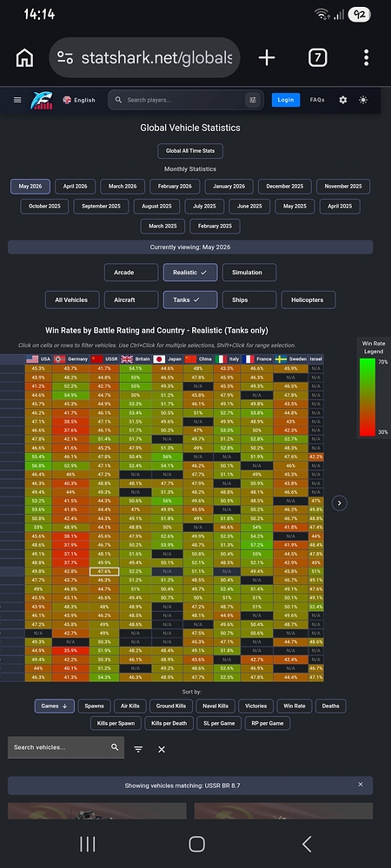Clear vehicle search with the X icon
This screenshot has height=868, width=391.
(x=162, y=750)
